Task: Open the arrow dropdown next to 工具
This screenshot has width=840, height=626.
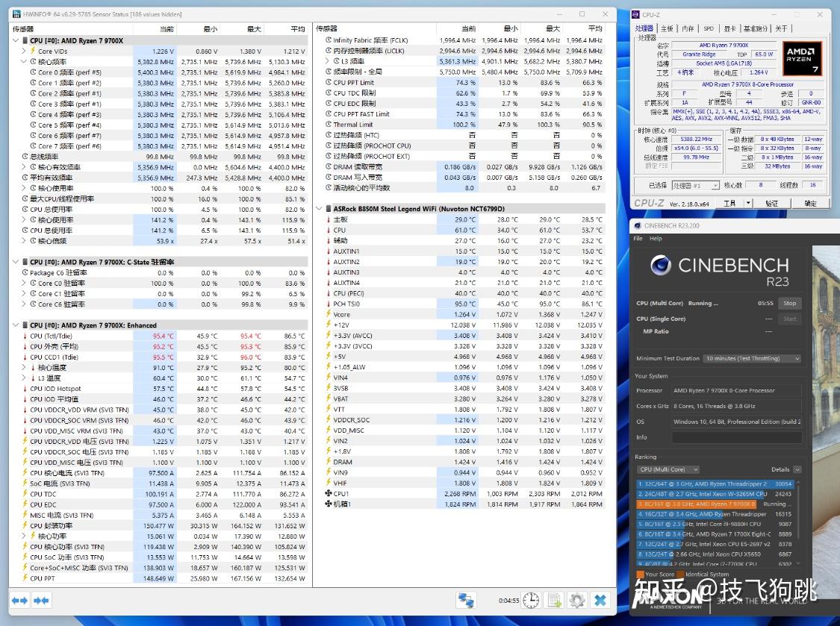Action: click(748, 203)
